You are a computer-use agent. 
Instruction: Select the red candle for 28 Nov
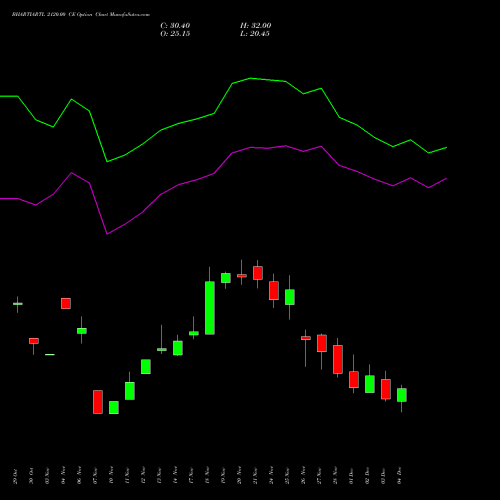(x=338, y=359)
